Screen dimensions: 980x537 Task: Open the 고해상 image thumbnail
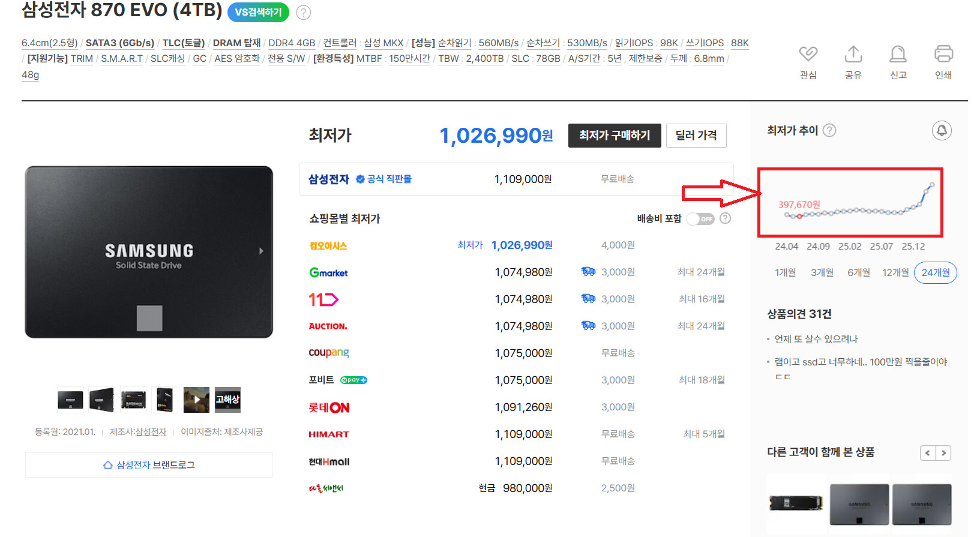(x=227, y=400)
